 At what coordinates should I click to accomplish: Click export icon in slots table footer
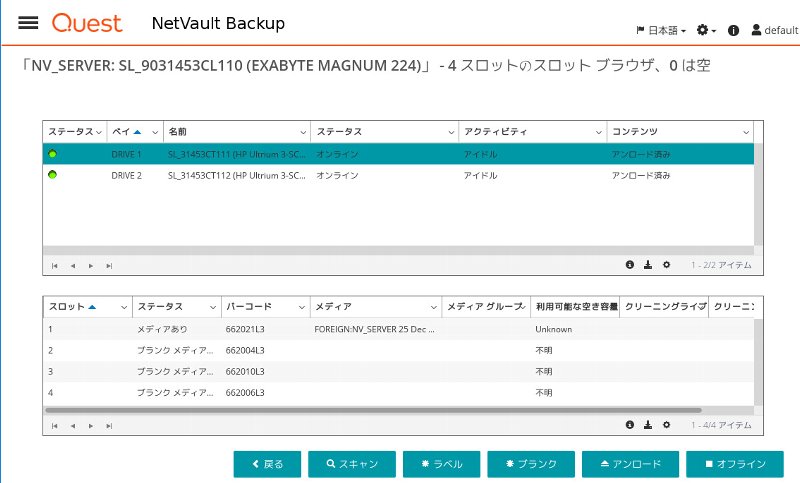pyautogui.click(x=648, y=425)
